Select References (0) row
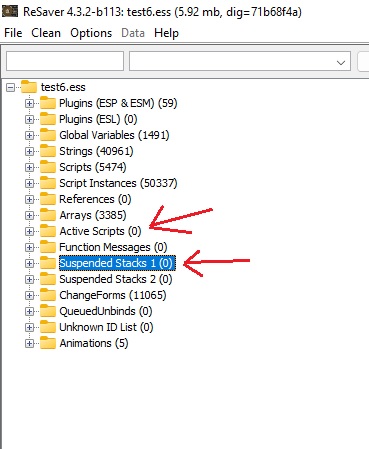The image size is (369, 449). (x=95, y=199)
